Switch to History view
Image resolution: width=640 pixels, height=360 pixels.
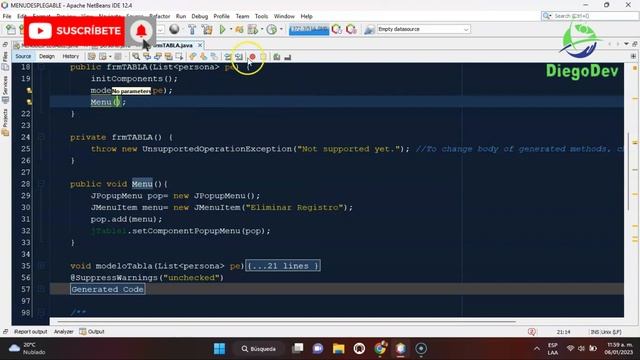[71, 56]
